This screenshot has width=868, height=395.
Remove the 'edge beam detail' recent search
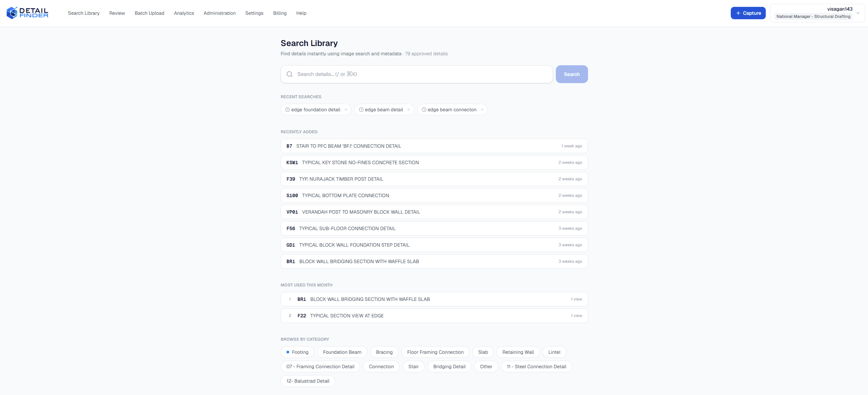[409, 110]
